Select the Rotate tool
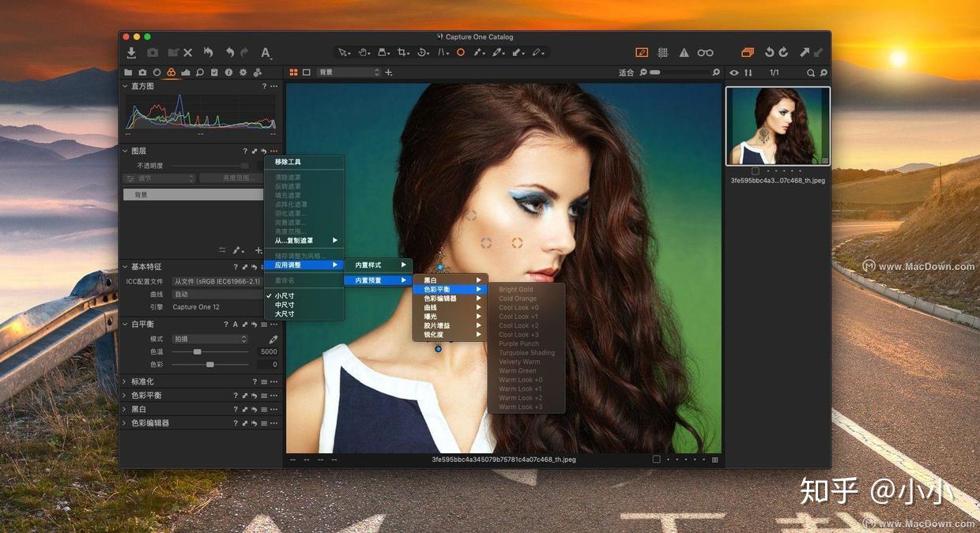980x533 pixels. tap(420, 52)
